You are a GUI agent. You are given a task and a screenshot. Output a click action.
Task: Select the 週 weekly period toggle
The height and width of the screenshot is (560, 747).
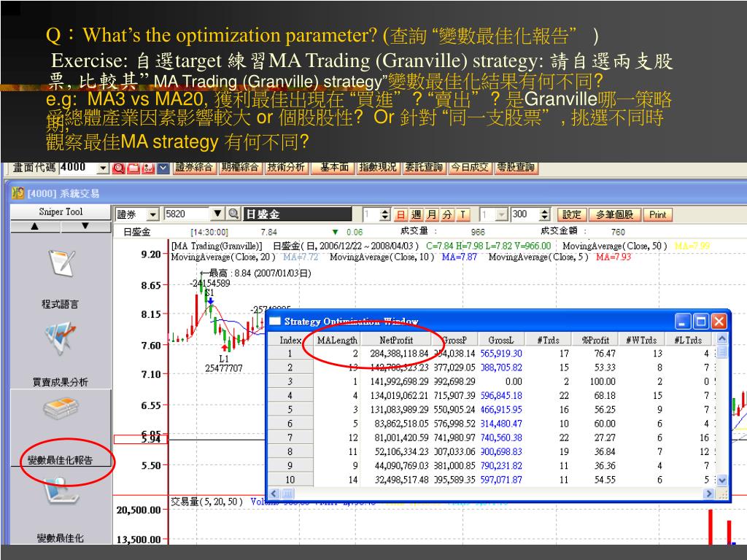pyautogui.click(x=416, y=215)
